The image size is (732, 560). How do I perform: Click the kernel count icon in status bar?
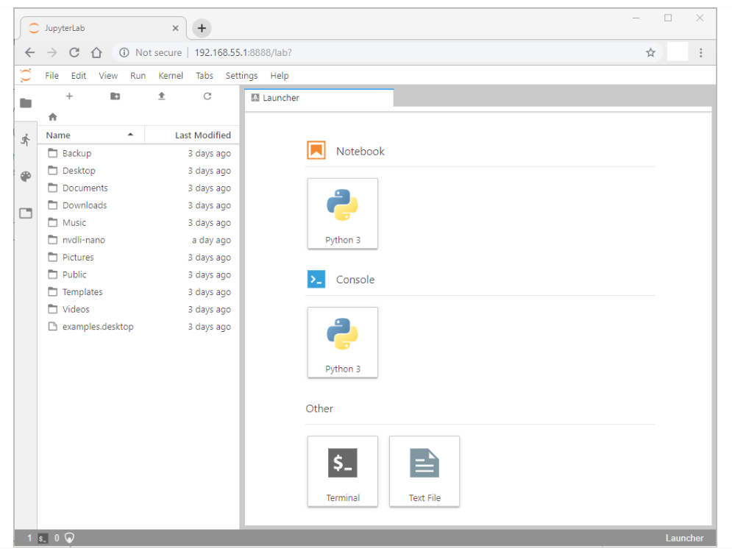tap(70, 538)
